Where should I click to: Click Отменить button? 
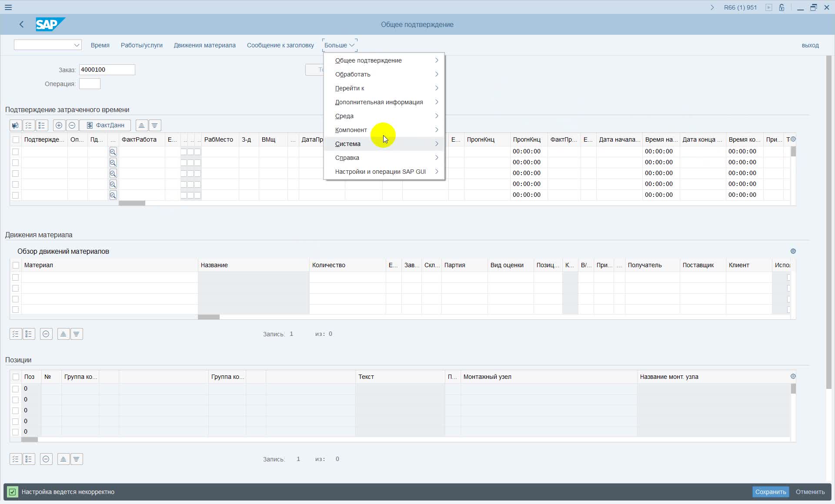click(x=810, y=492)
